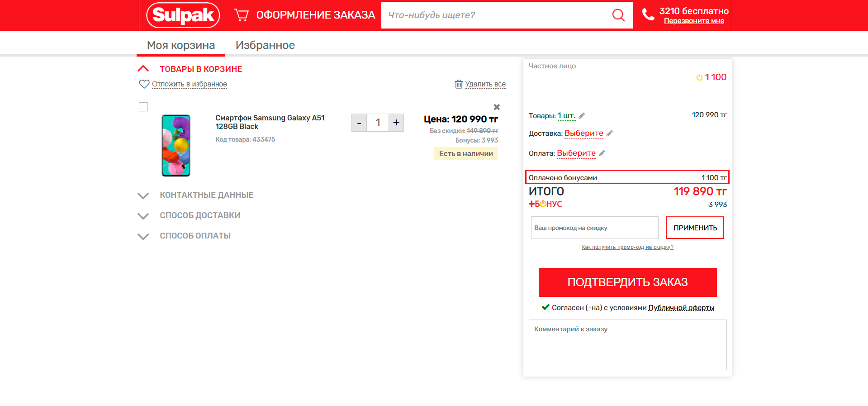This screenshot has height=406, width=868.
Task: Click the Оплачено бонусами row
Action: point(627,177)
